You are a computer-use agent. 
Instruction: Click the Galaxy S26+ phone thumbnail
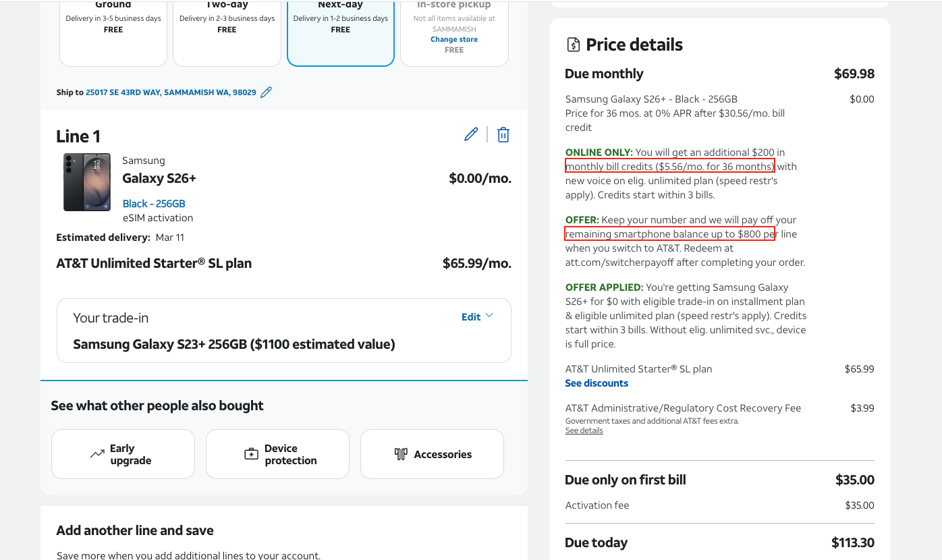(x=87, y=182)
